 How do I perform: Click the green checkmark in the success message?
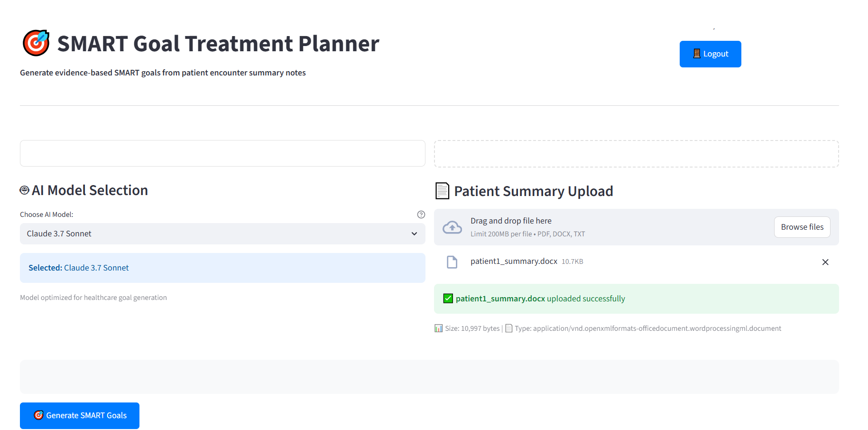click(x=448, y=299)
